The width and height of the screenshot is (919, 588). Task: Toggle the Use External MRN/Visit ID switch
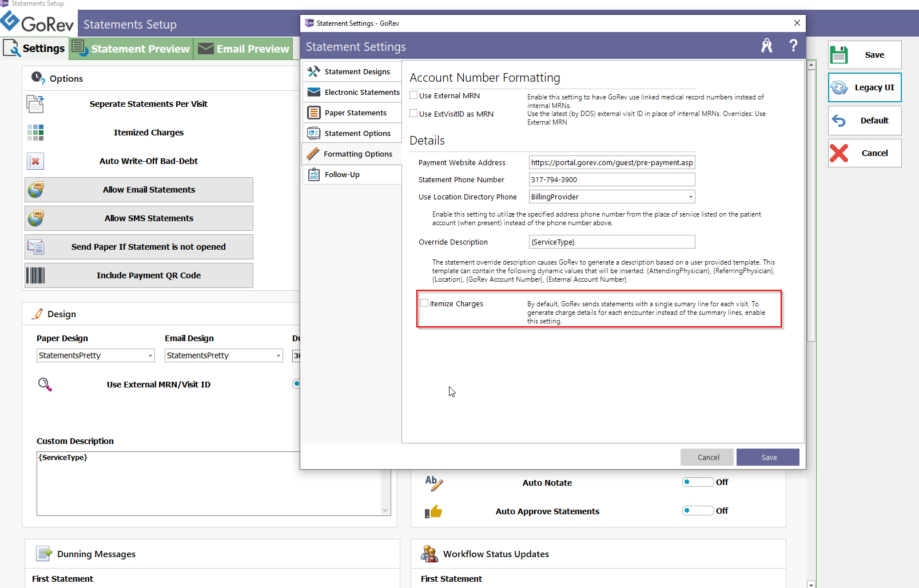[296, 384]
